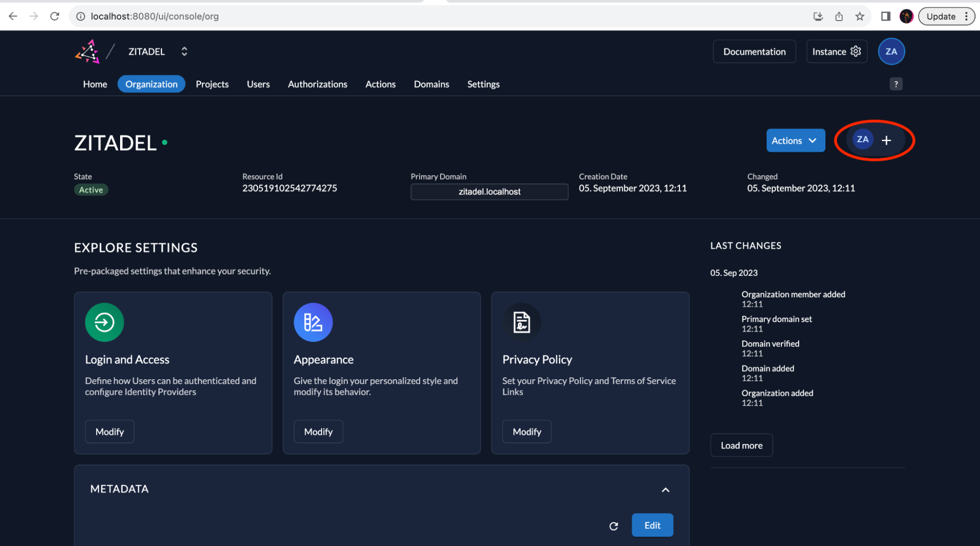Screen dimensions: 980x546
Task: Click the browser Update button
Action: 940,16
